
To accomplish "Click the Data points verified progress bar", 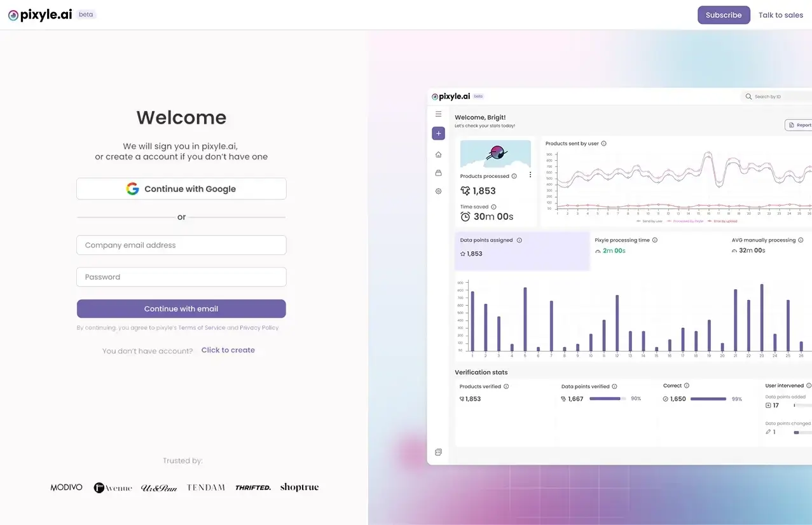I will 607,399.
